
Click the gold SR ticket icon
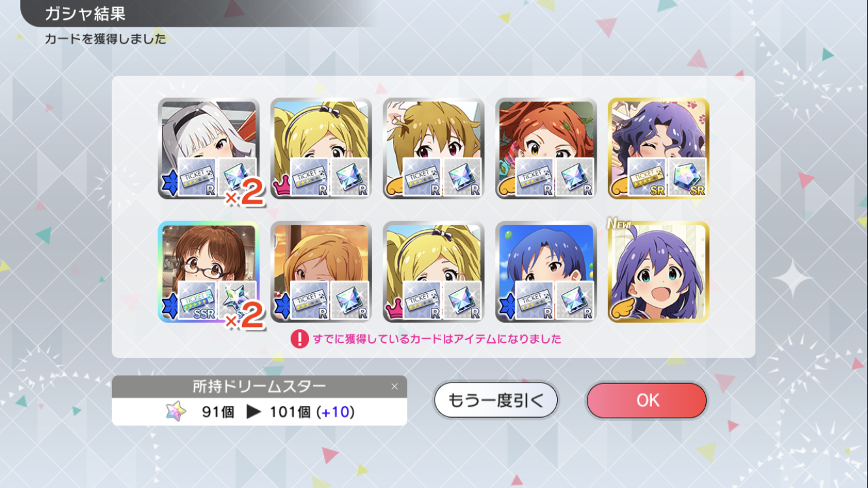[647, 177]
